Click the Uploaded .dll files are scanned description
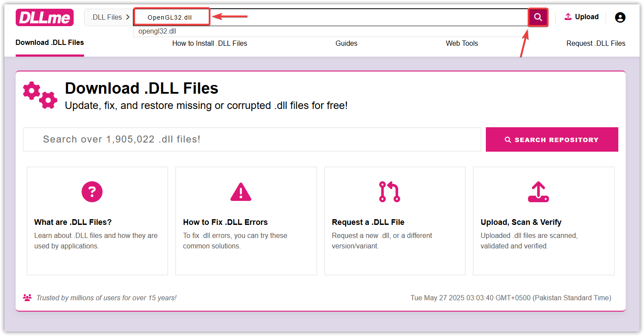 529,241
